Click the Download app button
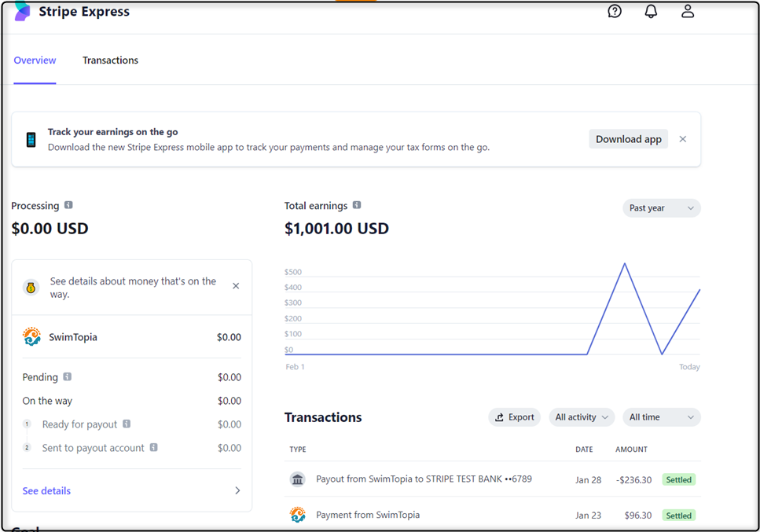The image size is (760, 532). [x=628, y=139]
